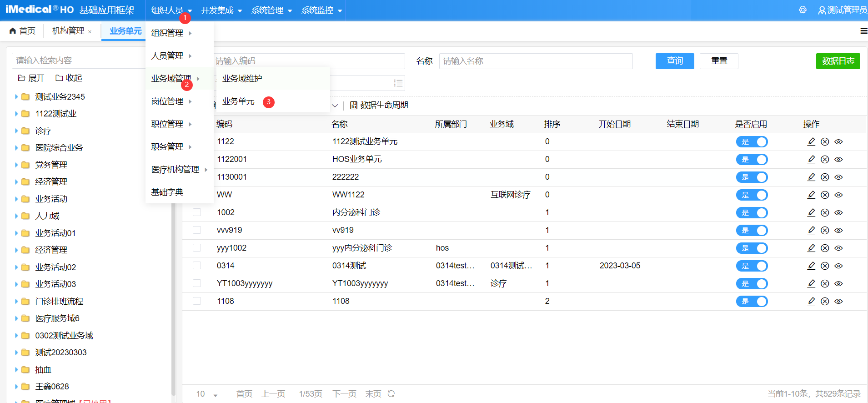Select the 王鑫0628 tree item
868x403 pixels.
52,387
